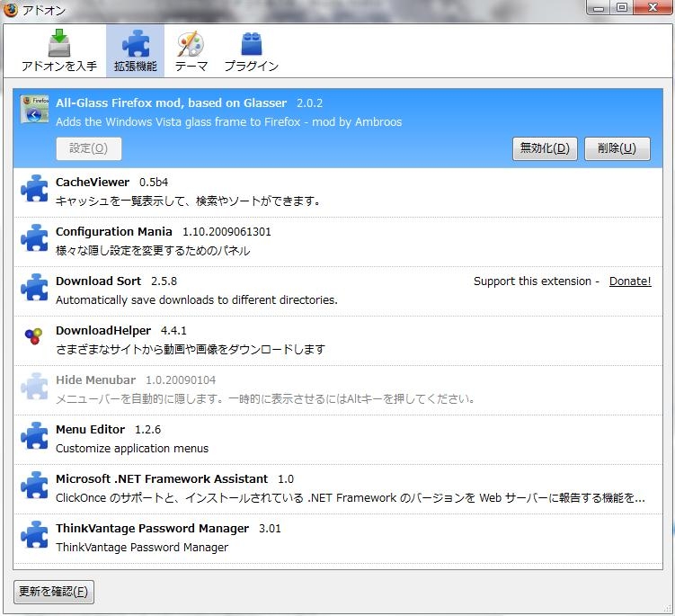Click the CacheViewer version 0.5b4
The height and width of the screenshot is (616, 675).
pos(154,183)
